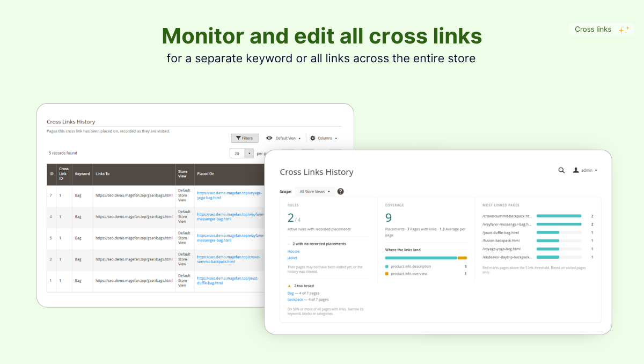The height and width of the screenshot is (364, 644).
Task: Open the Bag rule link under too broad
Action: 291,293
